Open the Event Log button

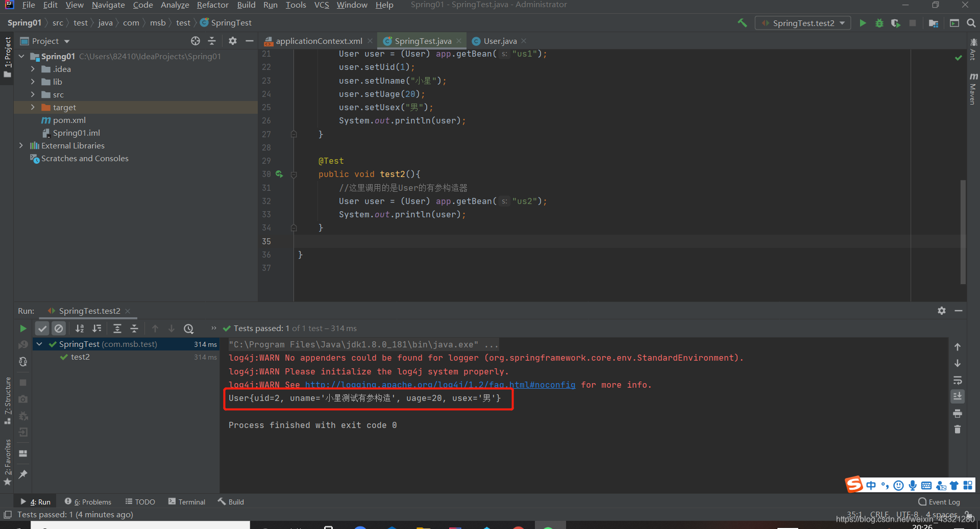(x=939, y=502)
